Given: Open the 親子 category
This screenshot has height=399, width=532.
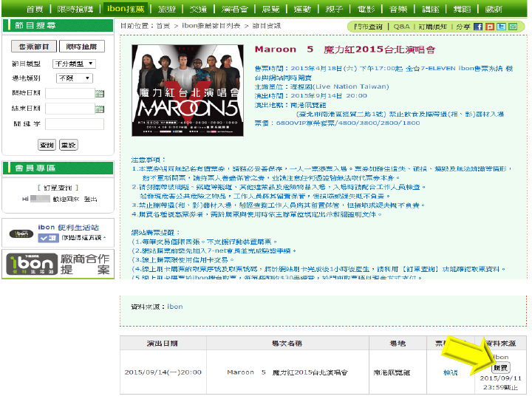Looking at the screenshot, I should point(334,9).
